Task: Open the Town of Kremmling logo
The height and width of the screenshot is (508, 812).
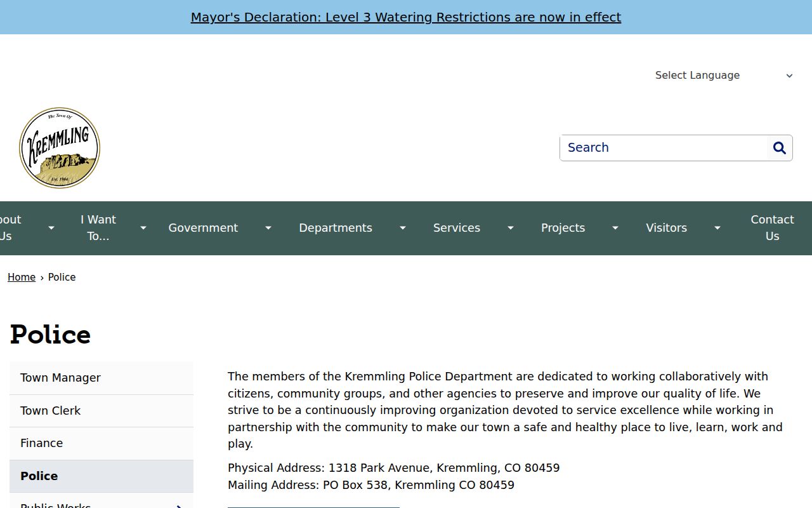Action: (60, 148)
